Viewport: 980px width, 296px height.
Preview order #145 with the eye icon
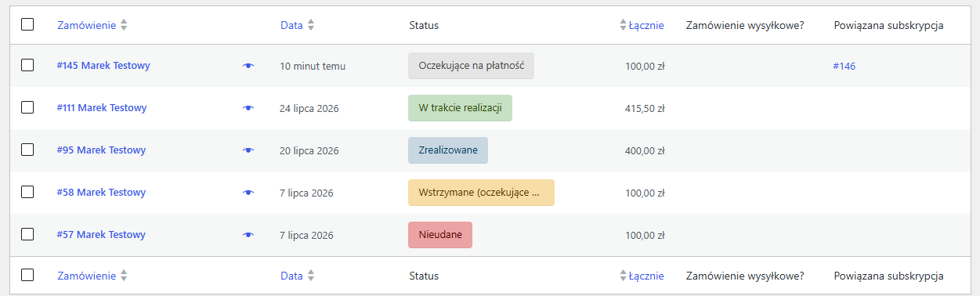click(248, 66)
